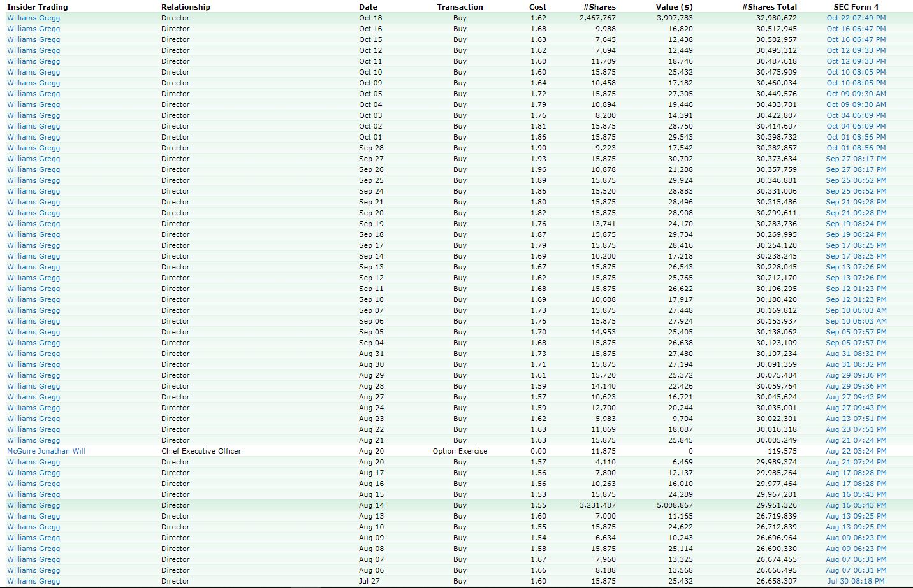The width and height of the screenshot is (913, 588).
Task: Open SEC filing dated Oct 22 07:49 PM
Action: [x=856, y=18]
